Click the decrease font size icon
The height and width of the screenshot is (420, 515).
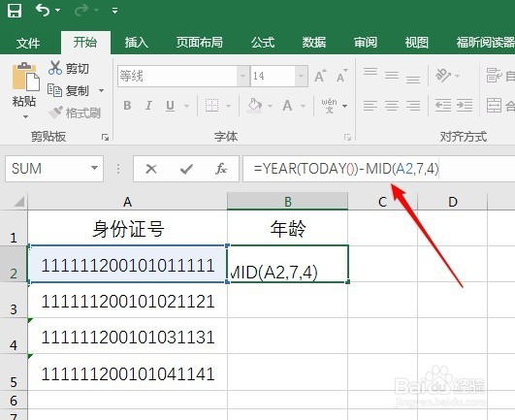[342, 76]
